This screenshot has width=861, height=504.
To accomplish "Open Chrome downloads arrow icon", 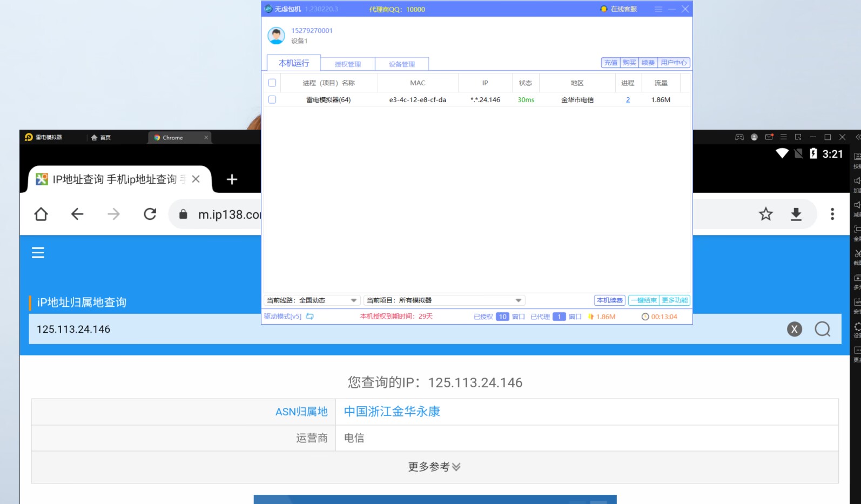I will [x=796, y=214].
